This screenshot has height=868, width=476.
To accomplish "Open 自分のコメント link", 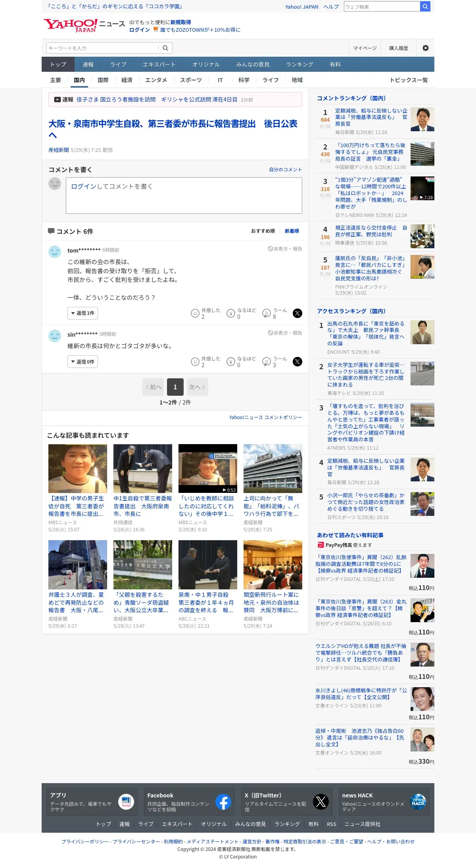I will [x=286, y=170].
